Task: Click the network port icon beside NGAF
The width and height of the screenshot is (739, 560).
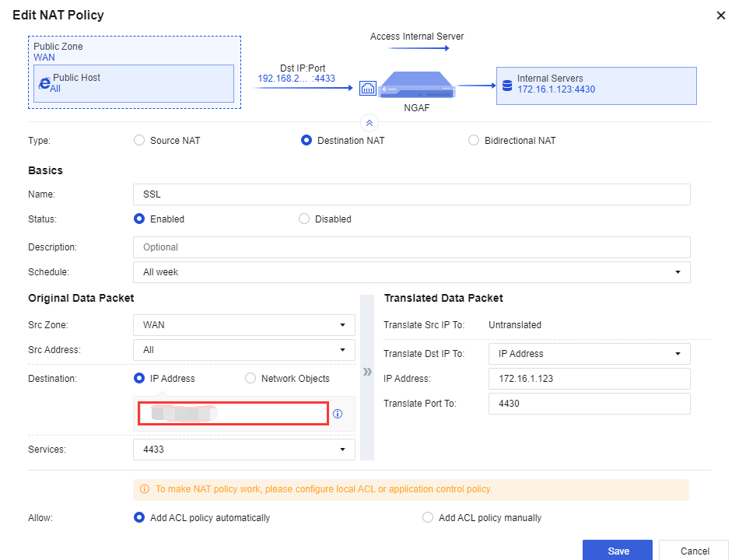Action: 368,89
